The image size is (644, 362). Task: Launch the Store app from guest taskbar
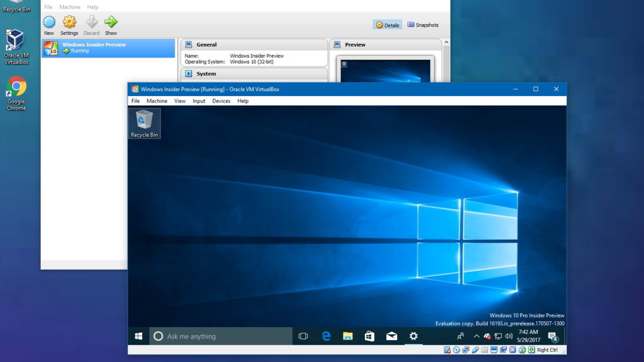tap(369, 336)
